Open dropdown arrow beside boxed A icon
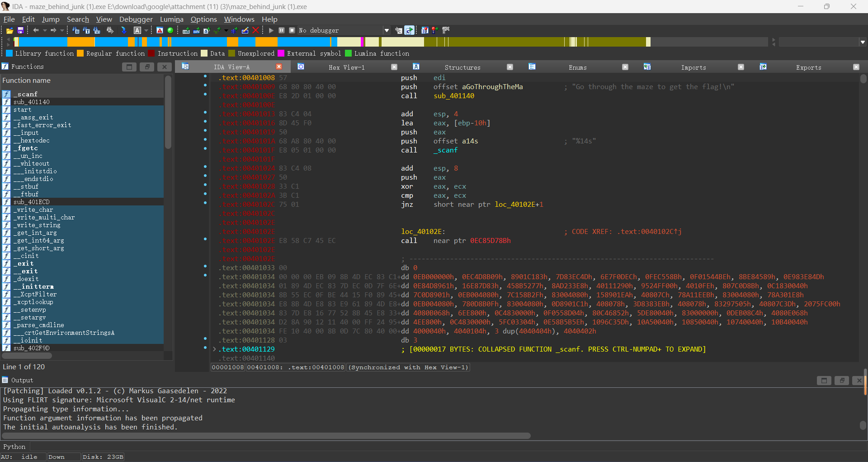Image resolution: width=868 pixels, height=462 pixels. coord(146,30)
